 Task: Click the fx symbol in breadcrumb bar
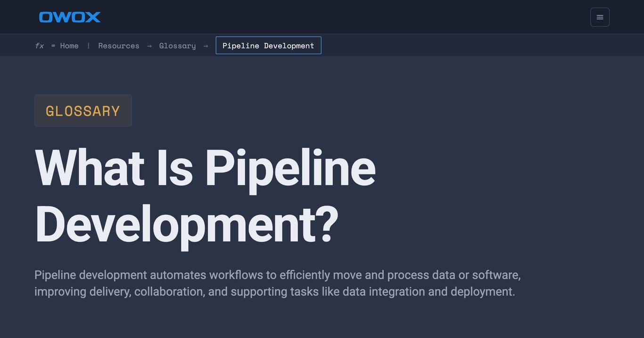click(x=39, y=46)
